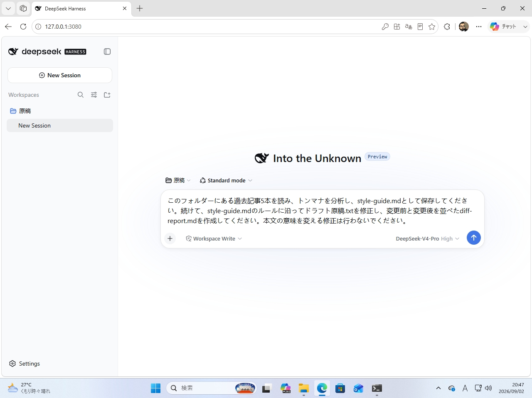Open Workspace Write permission dropdown
The height and width of the screenshot is (398, 532).
[214, 238]
